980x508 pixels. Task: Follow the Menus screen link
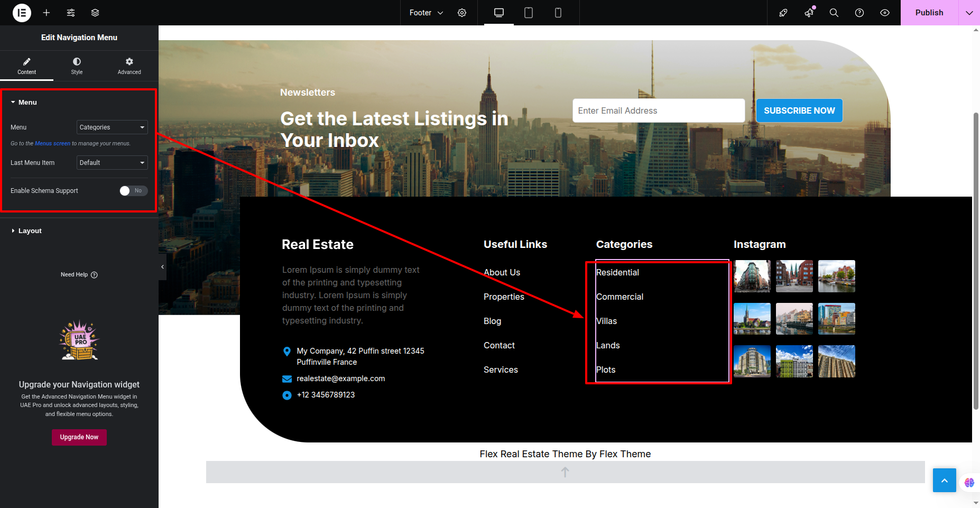point(52,144)
